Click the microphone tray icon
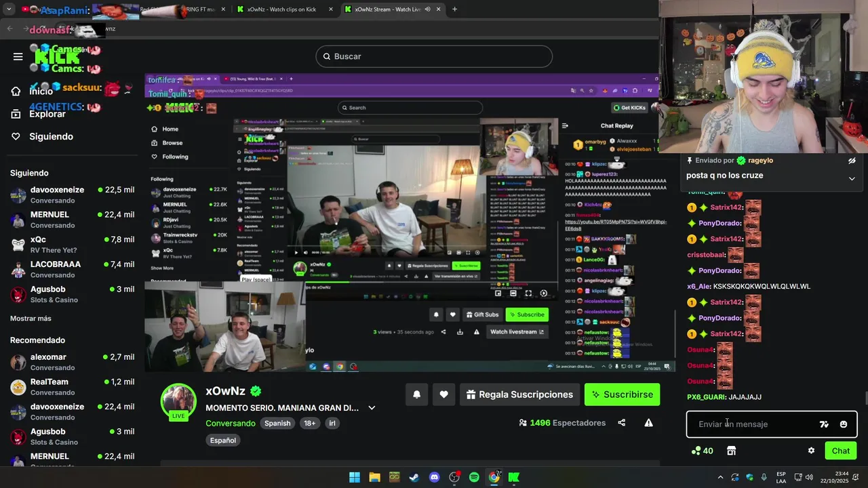This screenshot has height=488, width=868. pos(764,477)
